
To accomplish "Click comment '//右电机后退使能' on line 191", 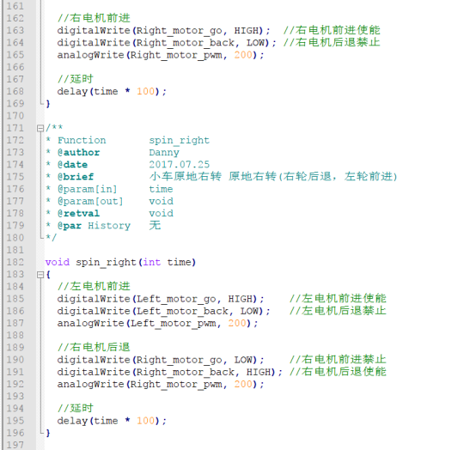I will pyautogui.click(x=338, y=372).
